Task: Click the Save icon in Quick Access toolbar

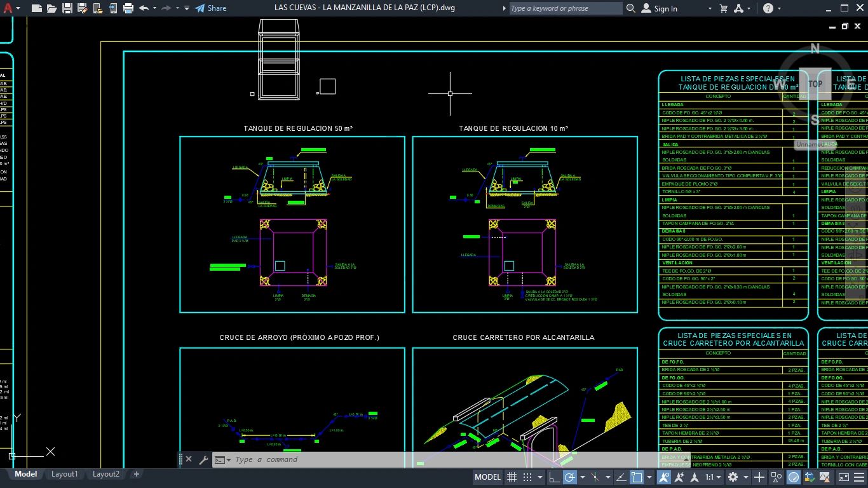Action: 67,8
